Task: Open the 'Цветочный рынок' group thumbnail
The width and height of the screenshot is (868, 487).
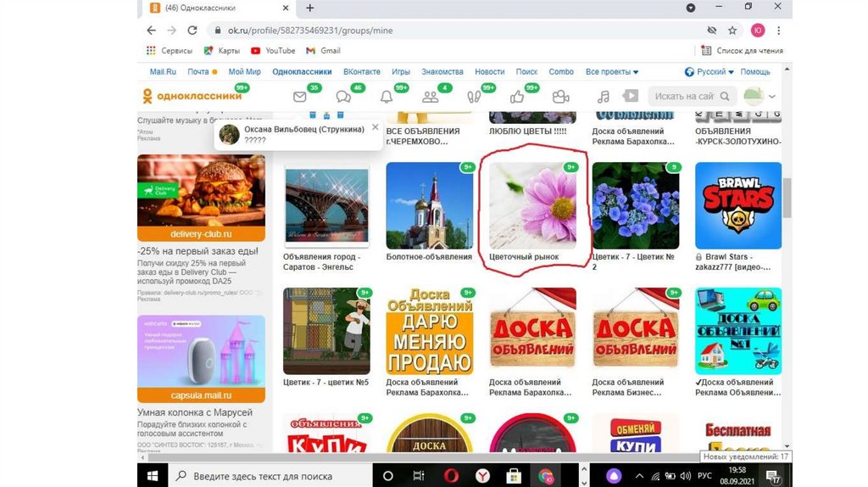Action: (533, 206)
